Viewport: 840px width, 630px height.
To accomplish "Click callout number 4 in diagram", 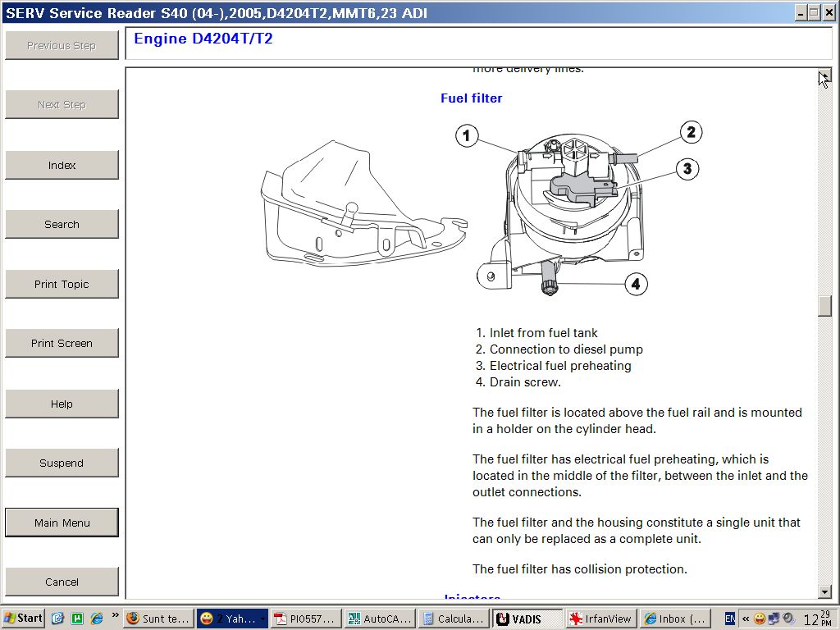I will pos(636,283).
